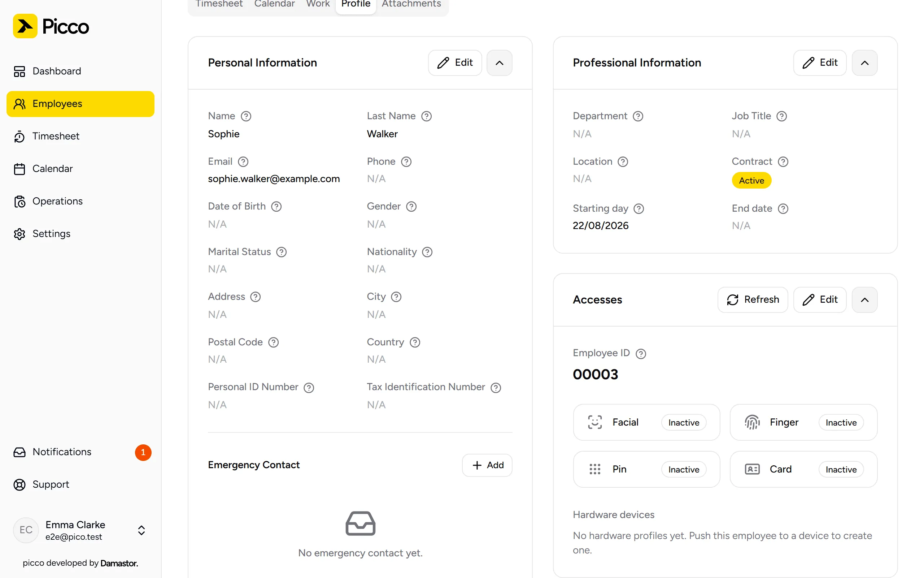Click the Facial recognition access card

pos(646,422)
